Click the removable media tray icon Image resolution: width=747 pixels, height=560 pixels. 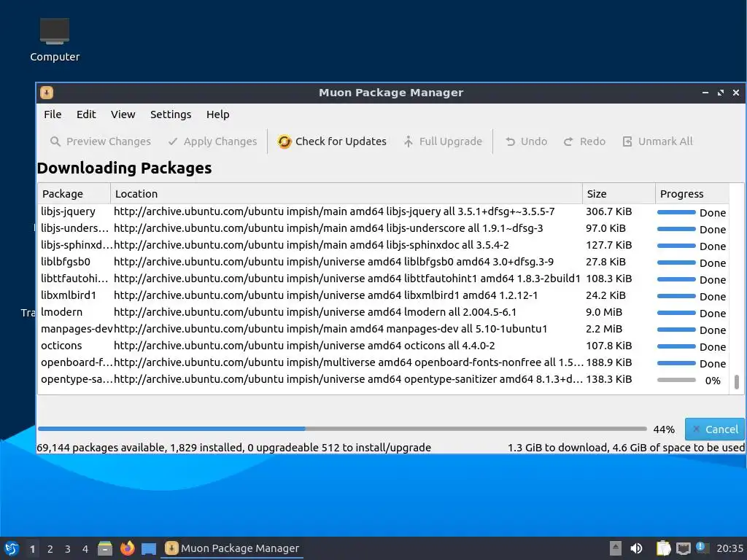tap(616, 548)
